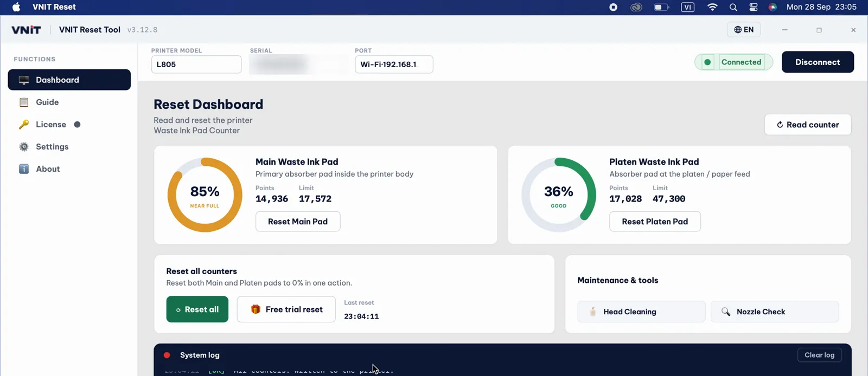Click the Platen pad points value 17,028

(626, 199)
